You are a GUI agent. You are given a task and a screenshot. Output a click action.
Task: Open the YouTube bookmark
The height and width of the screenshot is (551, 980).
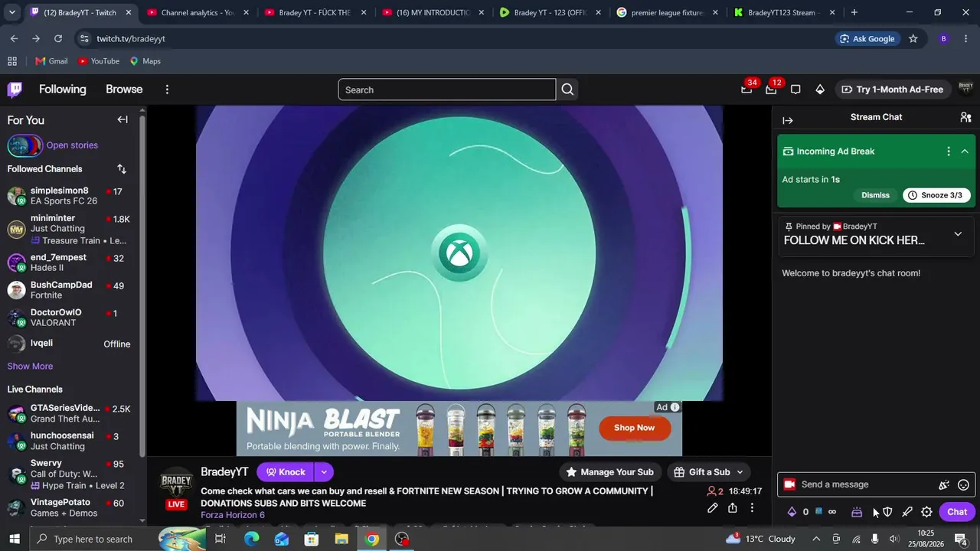pyautogui.click(x=99, y=61)
